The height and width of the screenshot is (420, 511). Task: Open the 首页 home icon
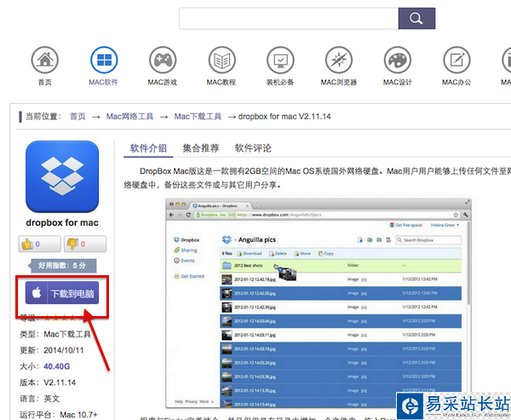point(45,60)
